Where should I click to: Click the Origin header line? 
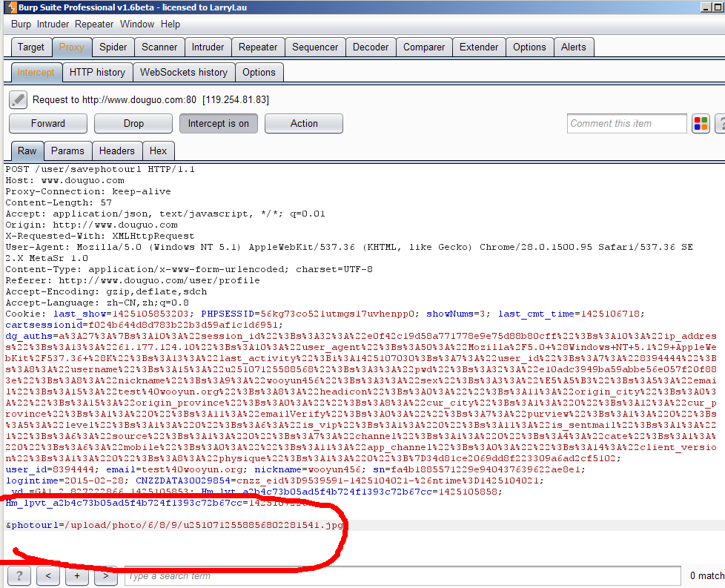coord(91,225)
